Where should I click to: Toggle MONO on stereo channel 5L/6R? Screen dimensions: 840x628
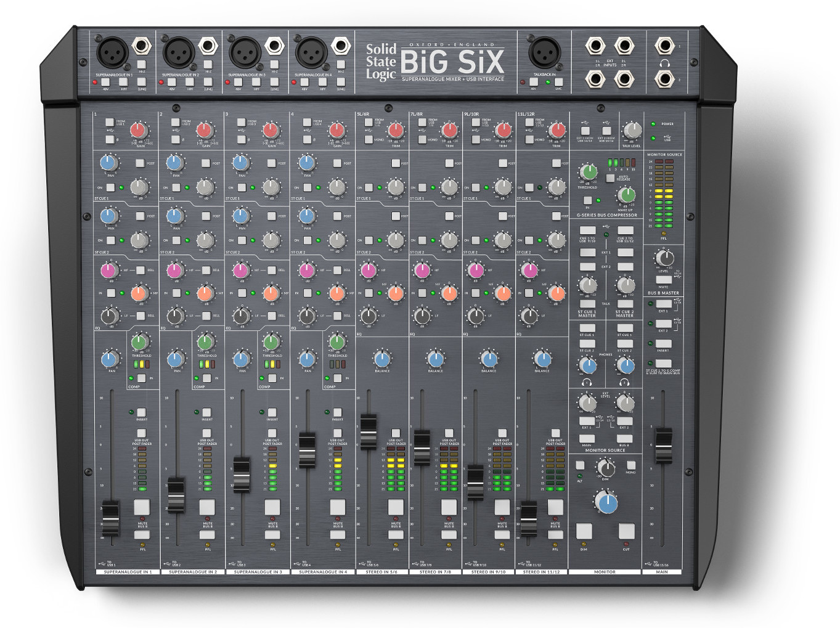(x=369, y=139)
